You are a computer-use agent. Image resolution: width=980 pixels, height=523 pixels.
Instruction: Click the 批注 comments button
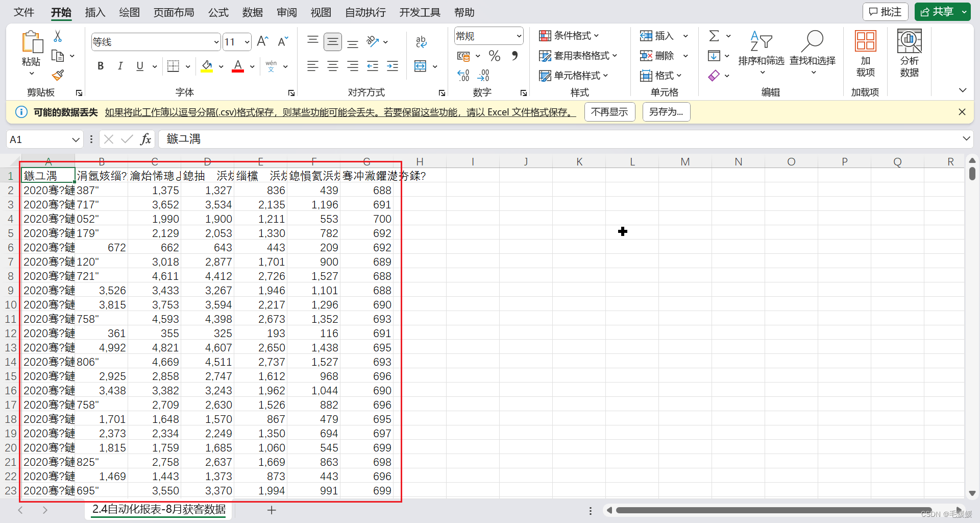(x=885, y=12)
